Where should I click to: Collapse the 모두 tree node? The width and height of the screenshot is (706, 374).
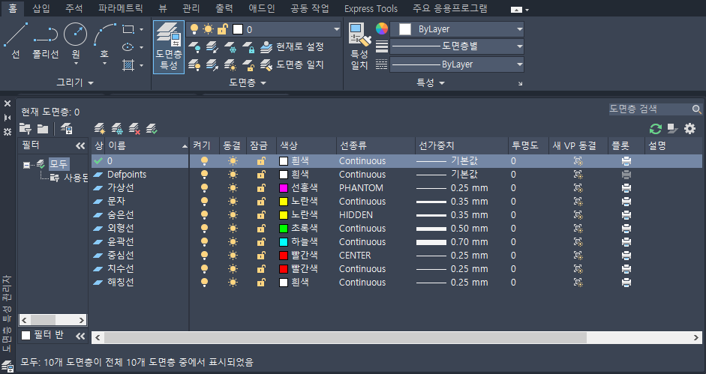(x=27, y=165)
